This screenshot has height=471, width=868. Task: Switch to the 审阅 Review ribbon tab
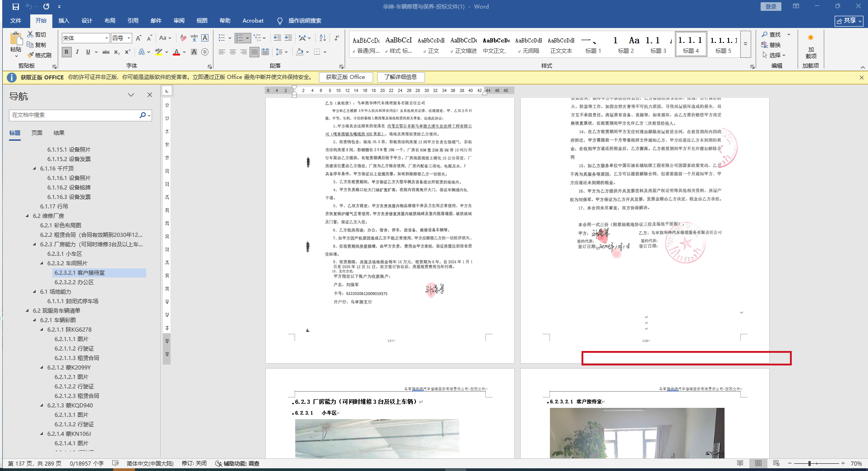[179, 21]
